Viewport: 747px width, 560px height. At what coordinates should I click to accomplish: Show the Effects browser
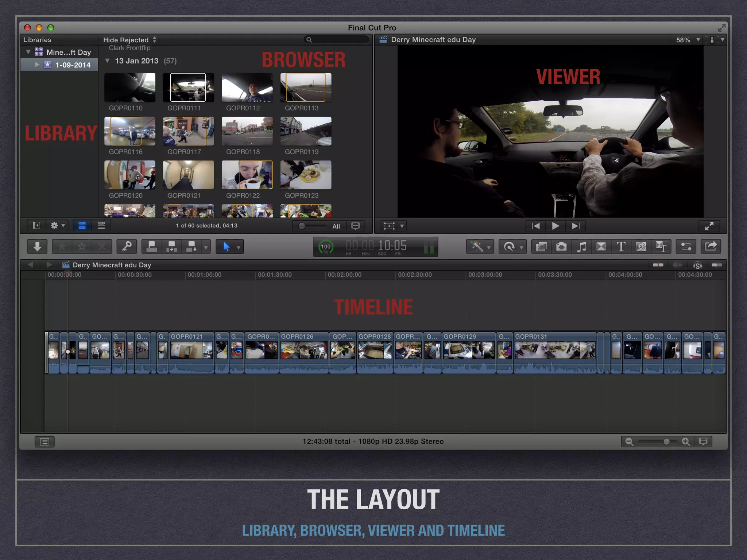[541, 247]
